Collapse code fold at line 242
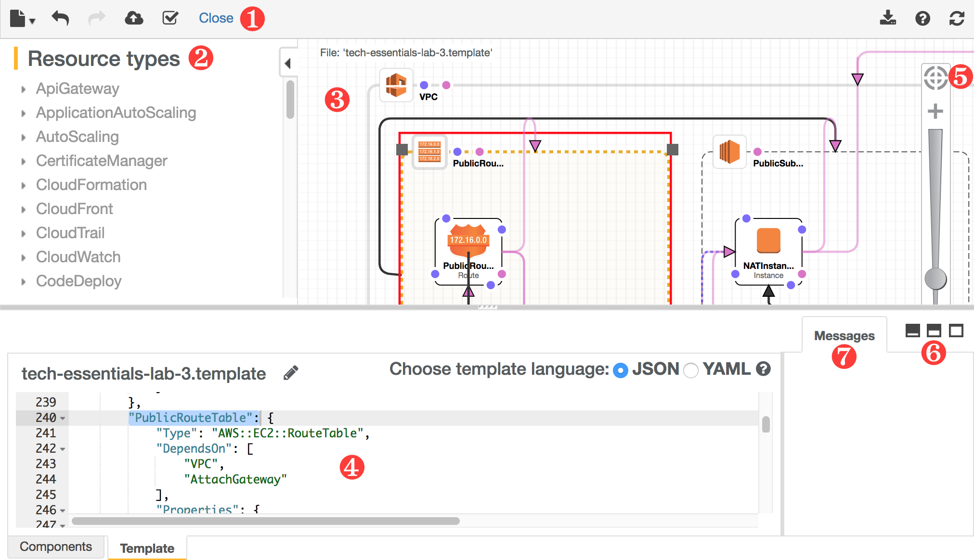The image size is (974, 560). pos(63,449)
